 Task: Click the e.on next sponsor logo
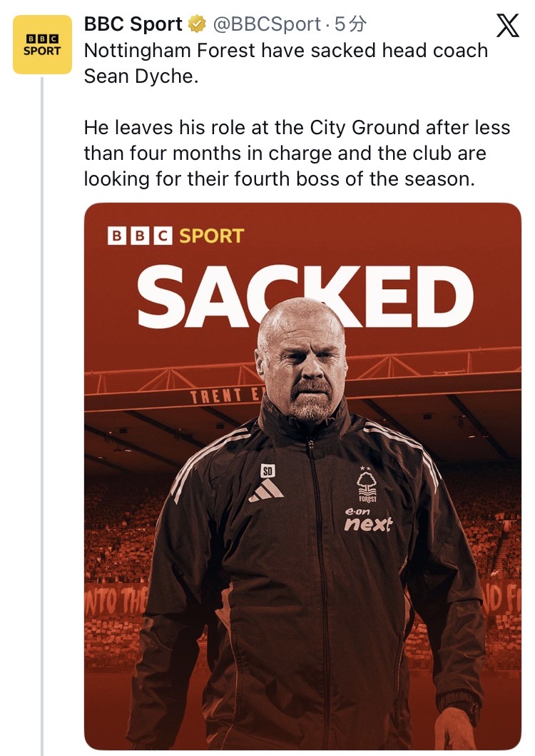[x=368, y=521]
